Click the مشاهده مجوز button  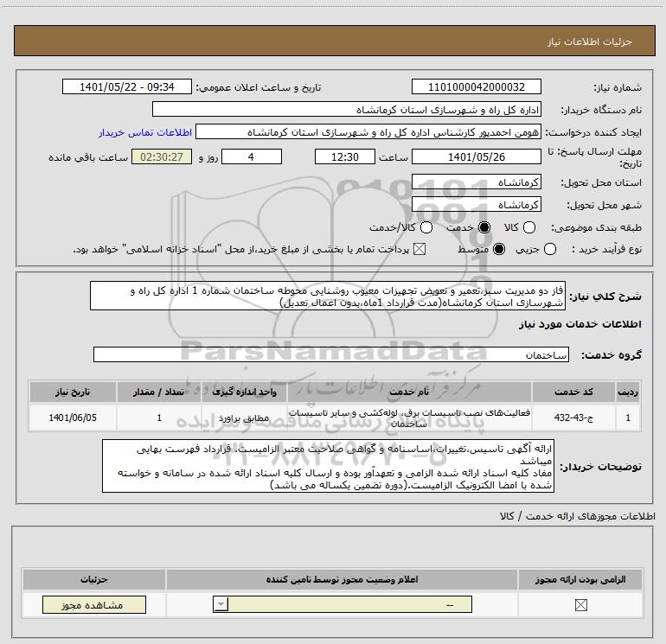pyautogui.click(x=94, y=604)
